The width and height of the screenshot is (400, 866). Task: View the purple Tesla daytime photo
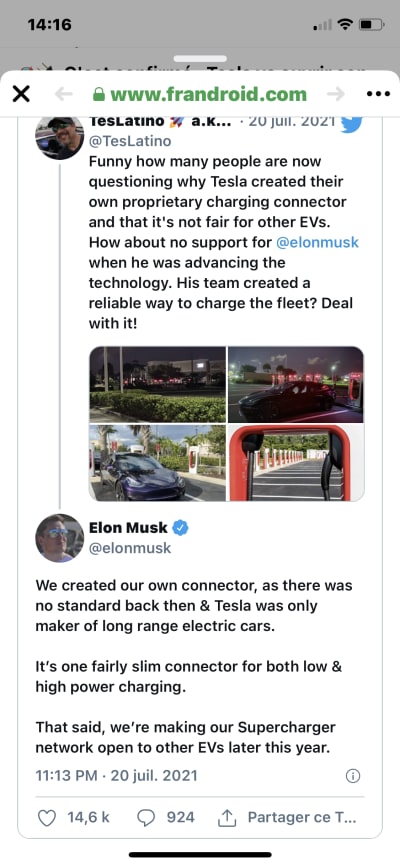[157, 463]
